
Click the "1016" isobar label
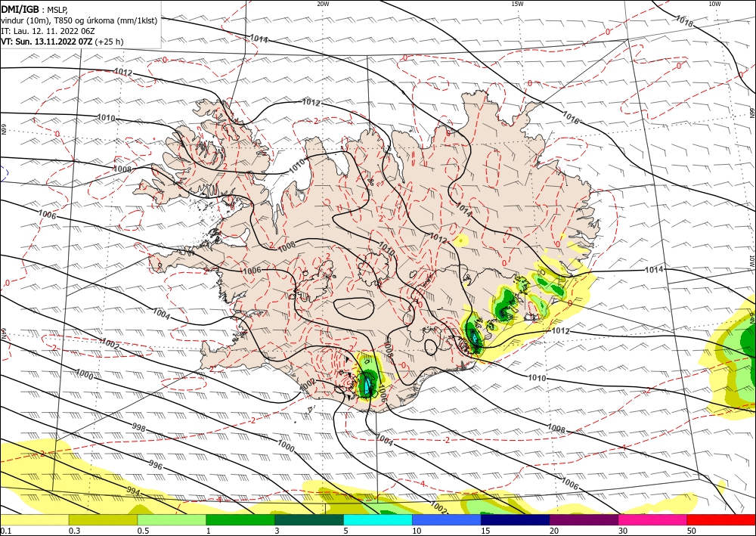click(x=570, y=118)
